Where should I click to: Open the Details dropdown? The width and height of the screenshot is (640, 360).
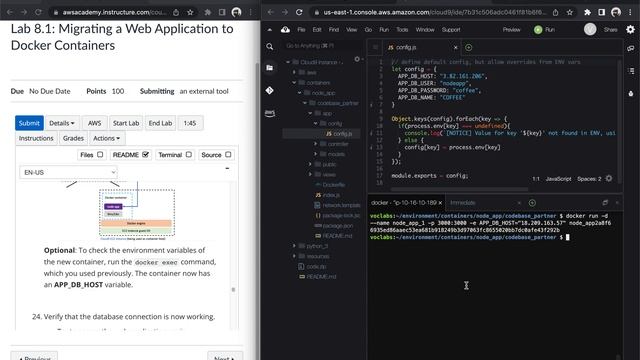coord(62,123)
